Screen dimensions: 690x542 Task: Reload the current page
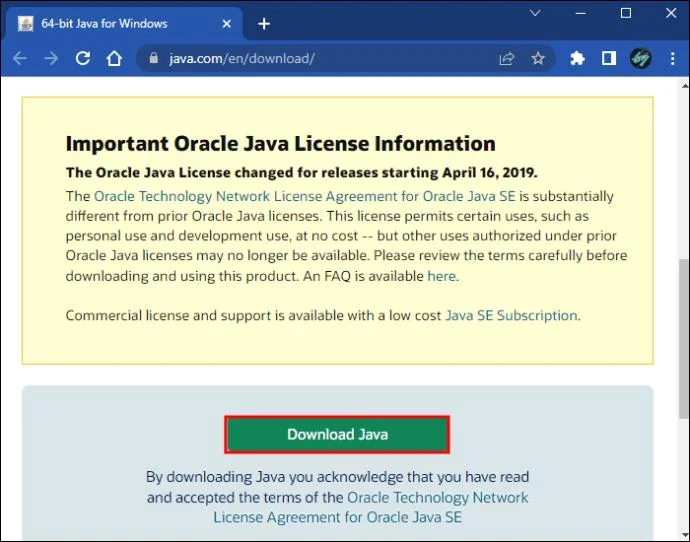point(83,58)
